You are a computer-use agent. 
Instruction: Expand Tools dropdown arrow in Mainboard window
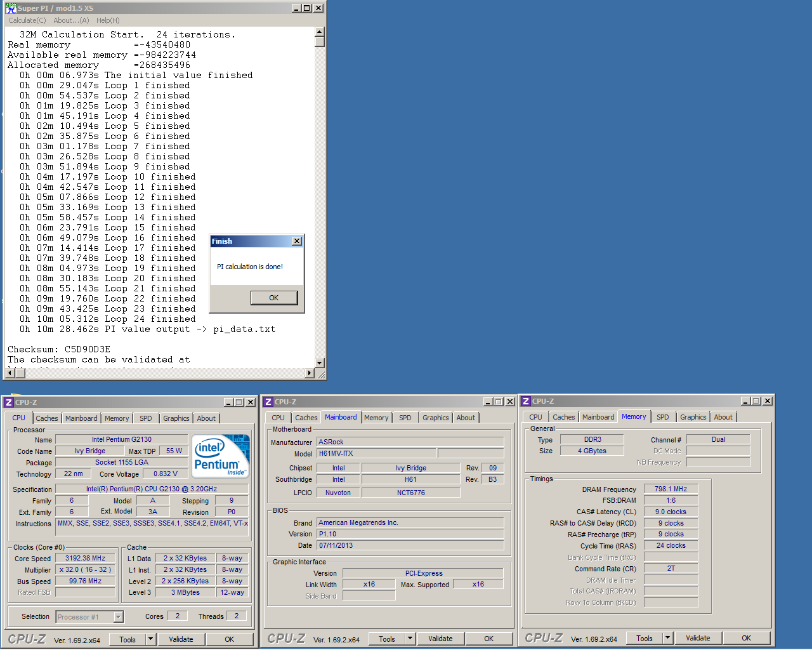410,639
